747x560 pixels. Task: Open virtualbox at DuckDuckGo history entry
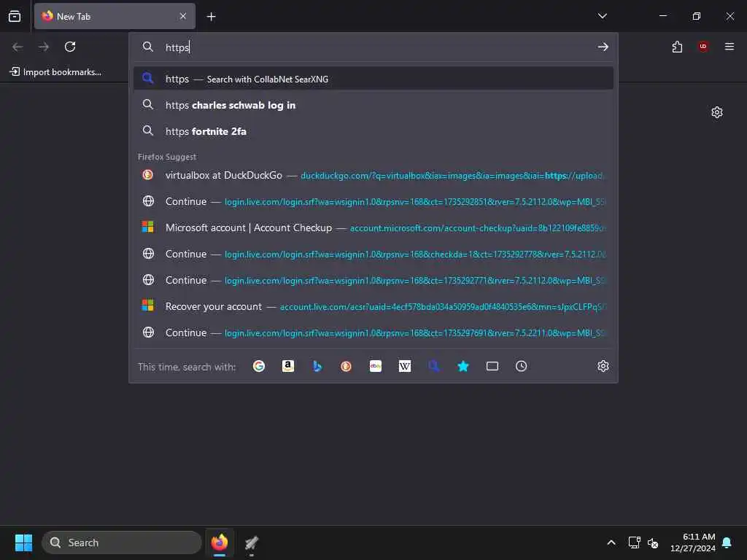click(373, 175)
